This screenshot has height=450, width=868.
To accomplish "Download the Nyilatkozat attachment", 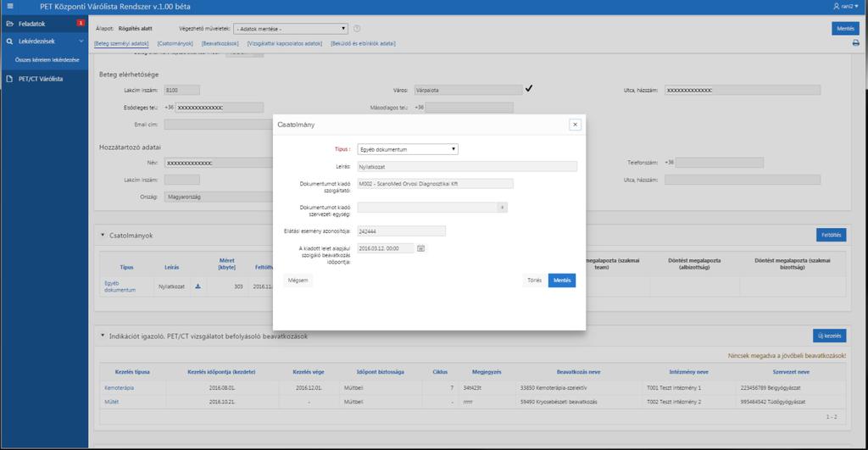I will click(198, 286).
